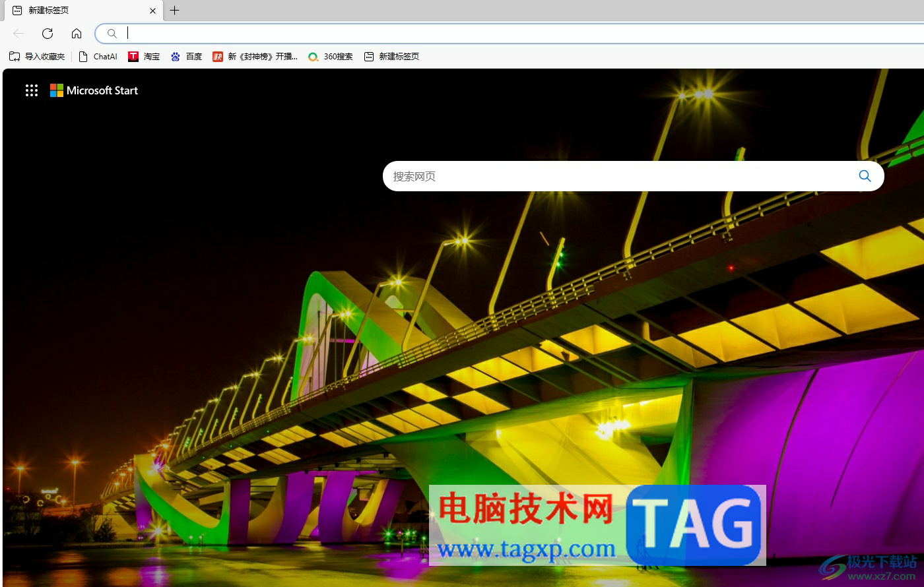Open the 淘宝 bookmark
The height and width of the screenshot is (587, 924).
pyautogui.click(x=144, y=57)
